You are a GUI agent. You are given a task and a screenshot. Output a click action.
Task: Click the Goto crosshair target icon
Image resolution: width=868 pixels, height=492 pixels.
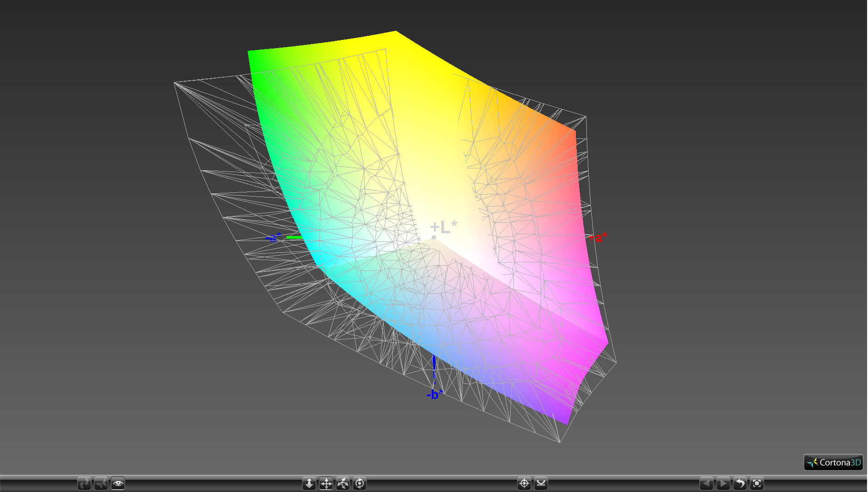tap(524, 483)
